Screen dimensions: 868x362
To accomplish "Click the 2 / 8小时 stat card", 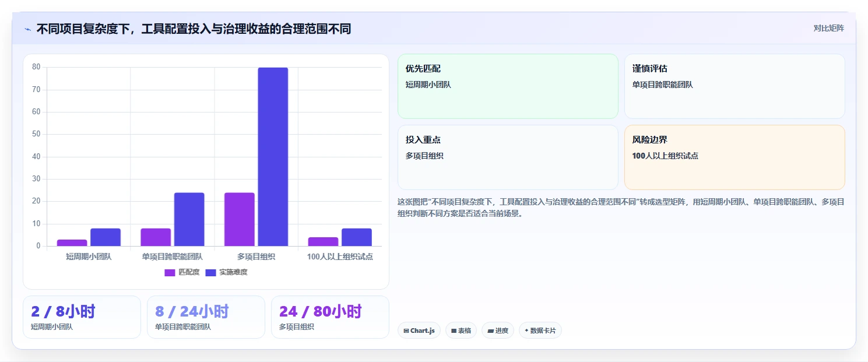I will coord(82,317).
